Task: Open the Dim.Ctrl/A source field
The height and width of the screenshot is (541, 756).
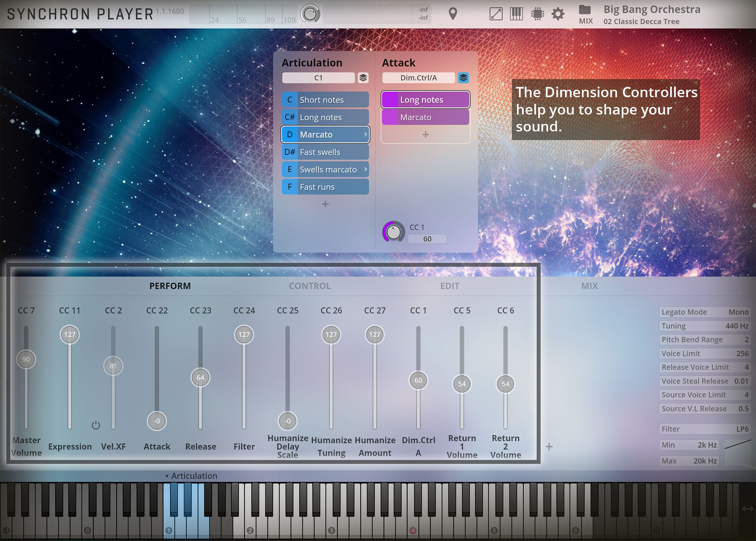Action: 419,78
